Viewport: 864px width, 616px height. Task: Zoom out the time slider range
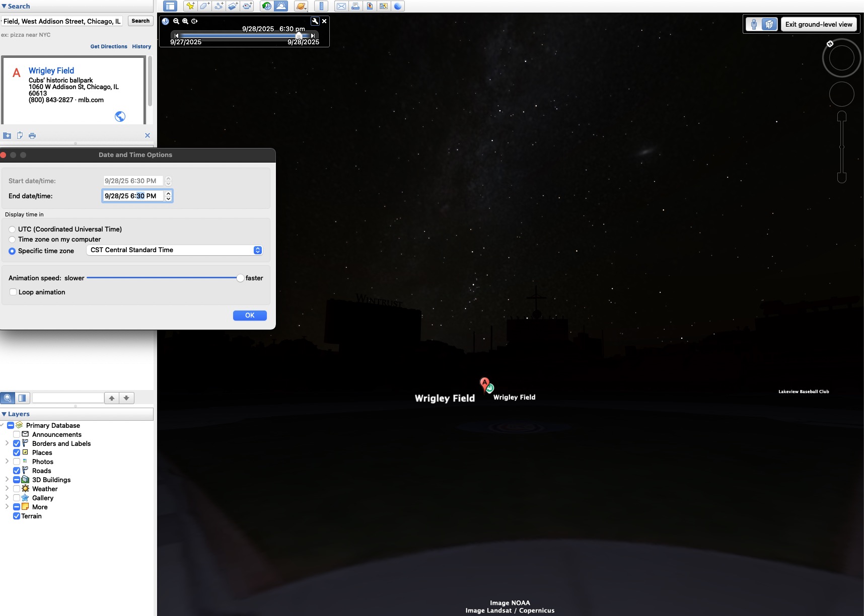coord(176,21)
